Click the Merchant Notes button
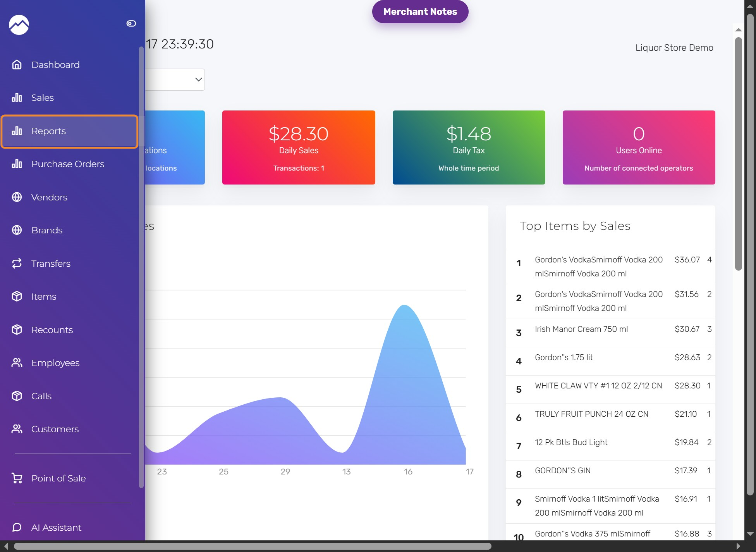This screenshot has height=552, width=756. (420, 12)
